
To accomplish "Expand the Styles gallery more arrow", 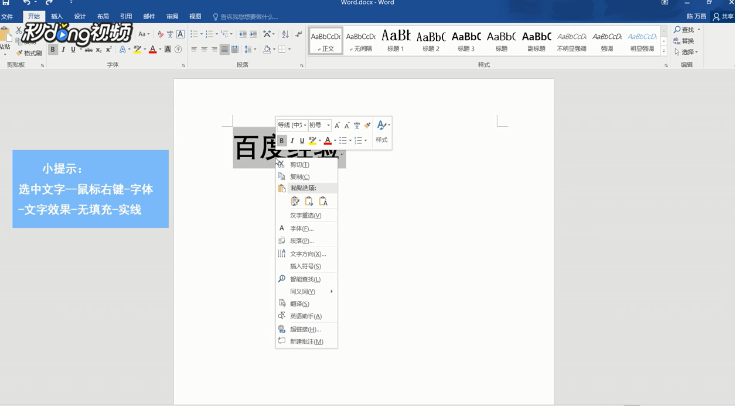I will (x=664, y=52).
